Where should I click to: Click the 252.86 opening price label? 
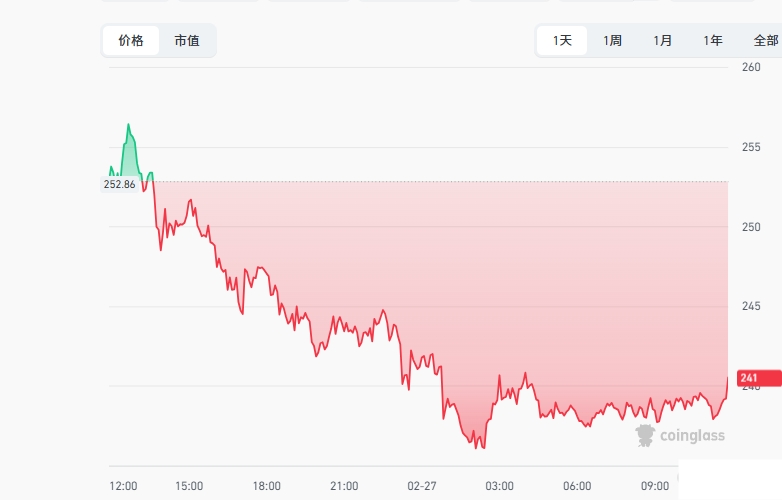[x=119, y=184]
